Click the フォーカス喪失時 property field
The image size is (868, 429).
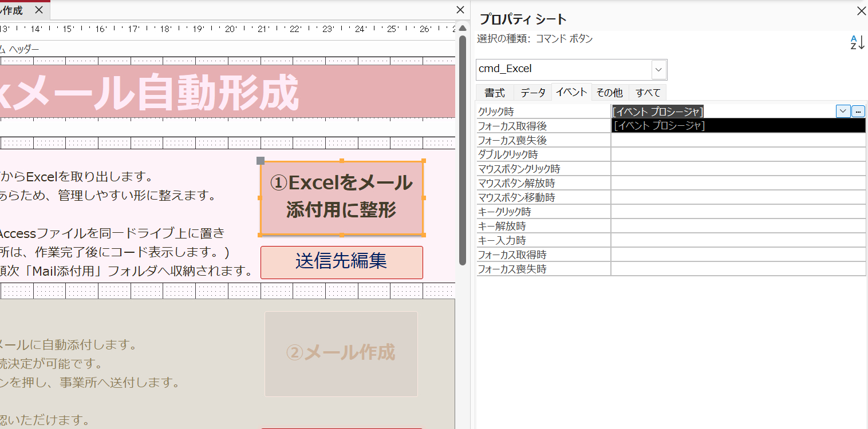[x=738, y=269]
